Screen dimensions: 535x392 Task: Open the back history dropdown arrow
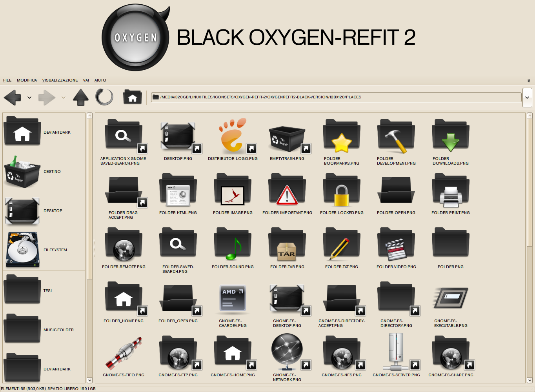click(x=29, y=98)
